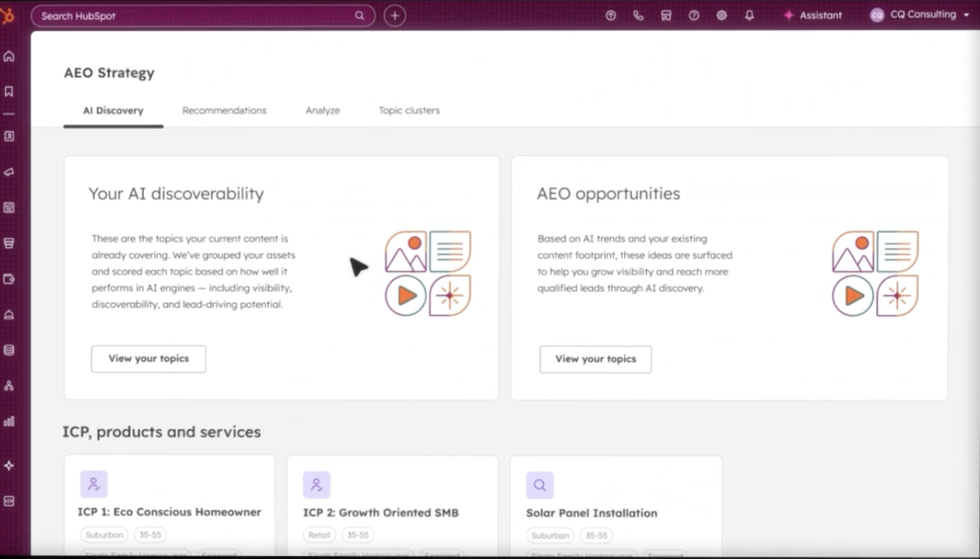The height and width of the screenshot is (559, 980).
Task: Click View your topics under AI discoverability
Action: click(x=148, y=359)
